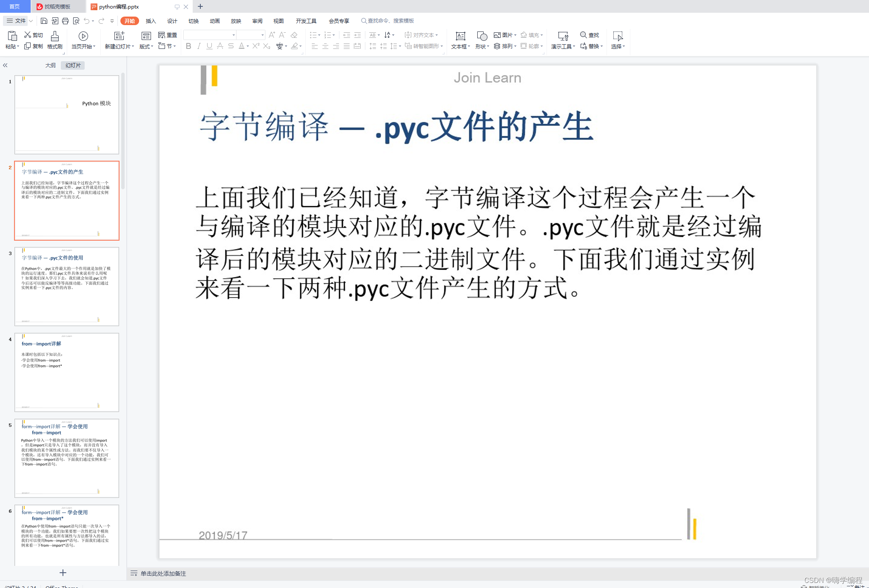Open new tab with plus button
Screen dimensions: 869x588
tap(200, 6)
